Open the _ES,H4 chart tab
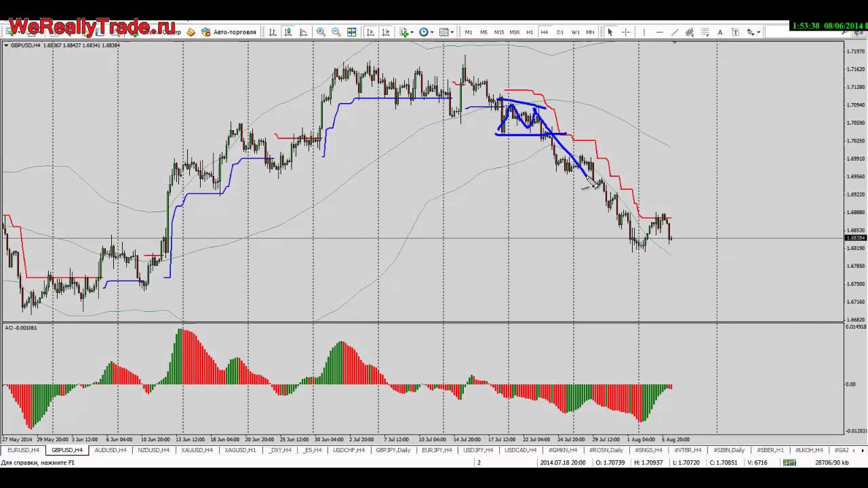This screenshot has width=868, height=488. point(313,450)
